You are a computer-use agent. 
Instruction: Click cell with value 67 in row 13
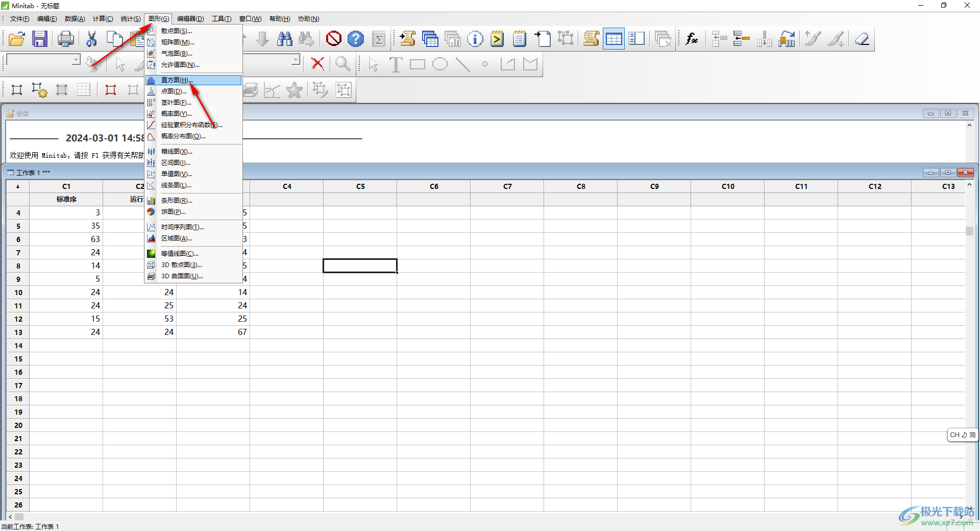tap(213, 332)
